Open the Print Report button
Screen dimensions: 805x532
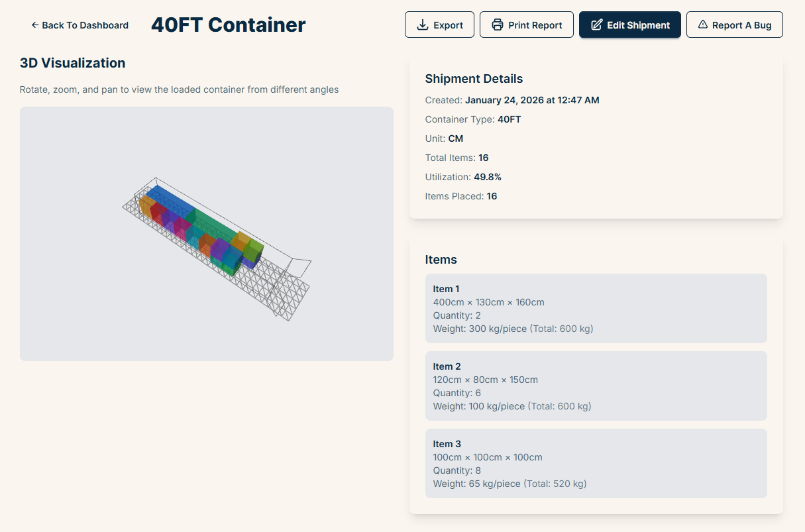[x=526, y=25]
